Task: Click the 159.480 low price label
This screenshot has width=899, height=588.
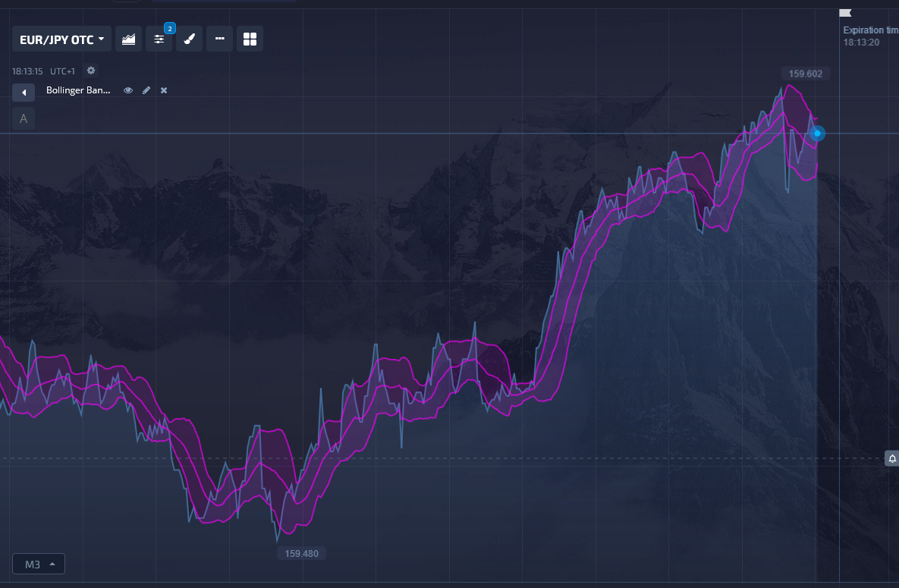Action: coord(302,554)
